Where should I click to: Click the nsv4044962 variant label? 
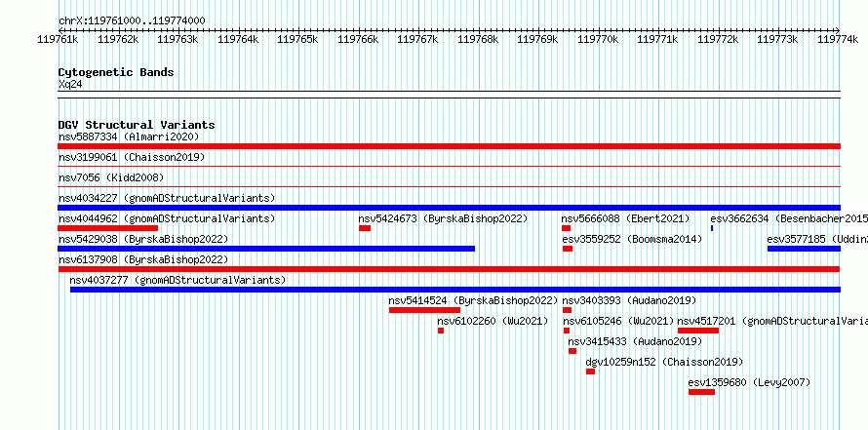(x=167, y=218)
